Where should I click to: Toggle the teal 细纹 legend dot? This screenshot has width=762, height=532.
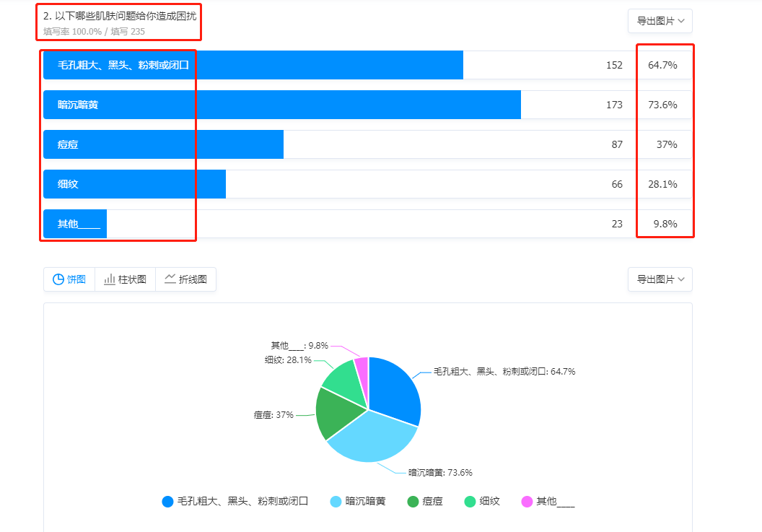(x=470, y=501)
